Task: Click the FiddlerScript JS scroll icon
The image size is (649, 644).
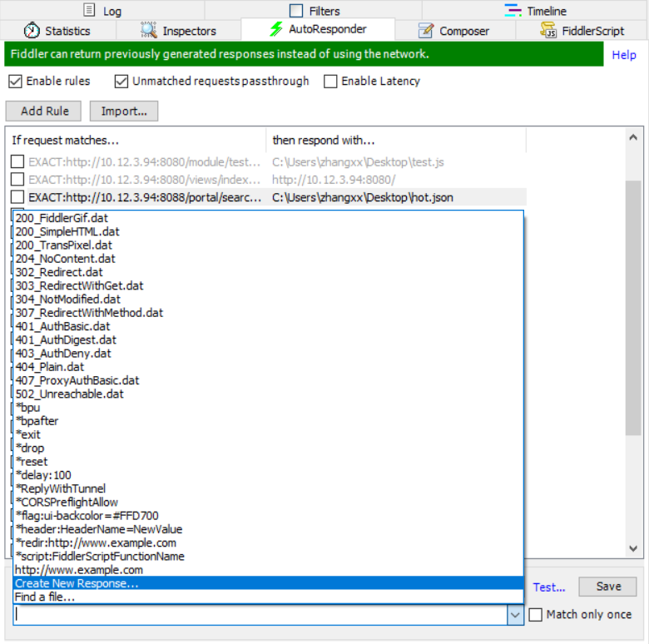Action: coord(548,30)
